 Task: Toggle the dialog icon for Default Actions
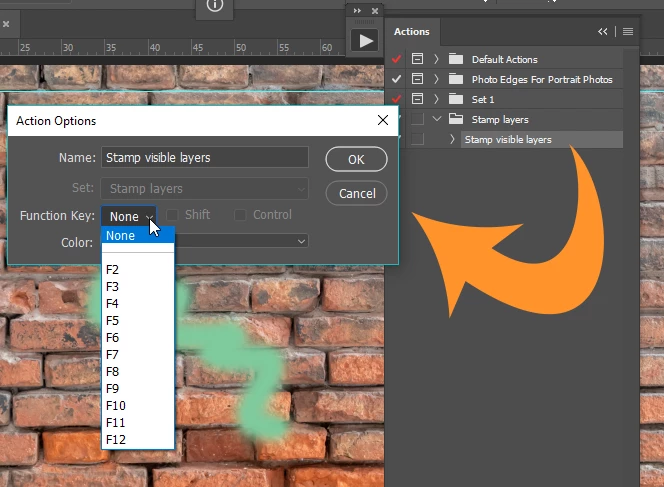click(x=417, y=59)
